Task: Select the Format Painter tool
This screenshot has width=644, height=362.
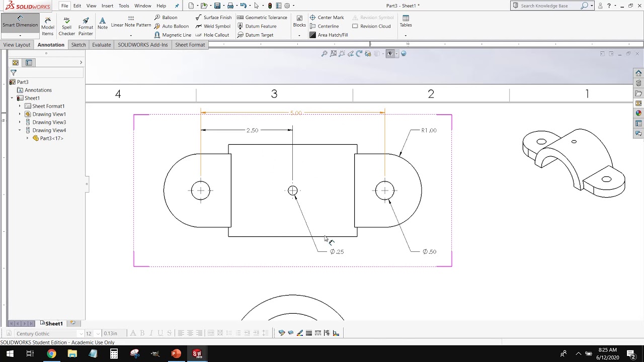Action: tap(86, 26)
